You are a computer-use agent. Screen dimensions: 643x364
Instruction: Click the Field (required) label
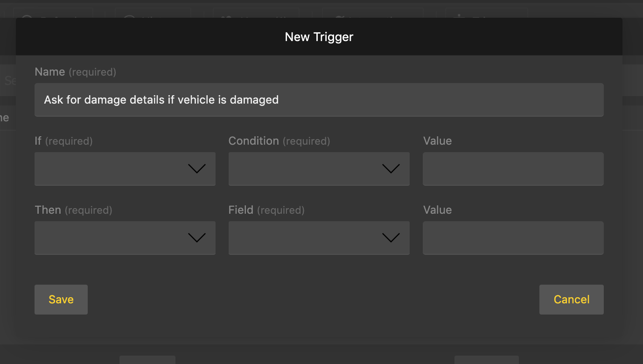click(266, 210)
